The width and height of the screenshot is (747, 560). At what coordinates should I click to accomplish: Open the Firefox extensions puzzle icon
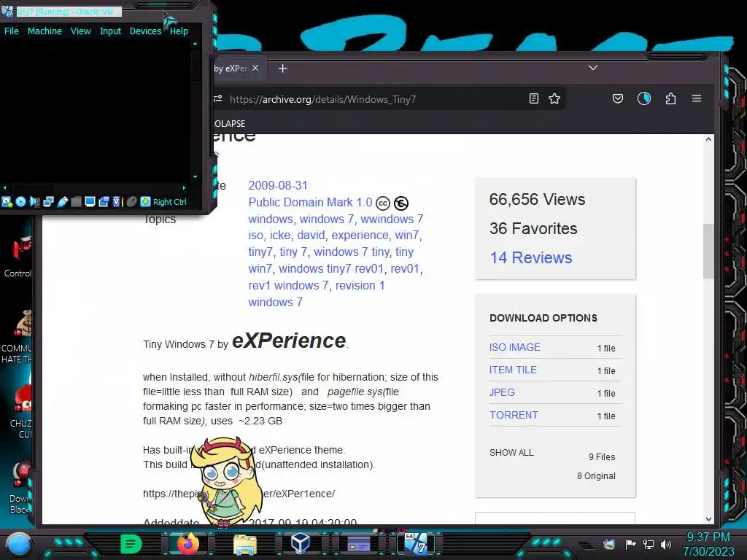(671, 98)
